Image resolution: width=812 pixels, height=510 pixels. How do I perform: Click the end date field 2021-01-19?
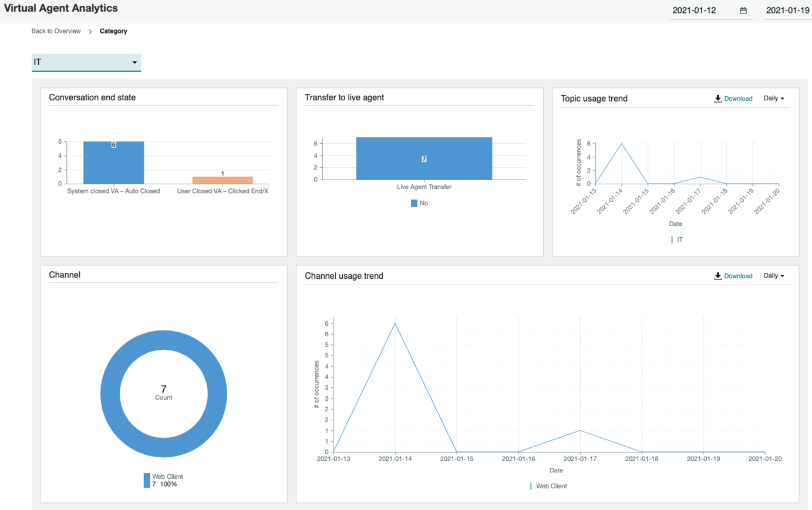787,11
